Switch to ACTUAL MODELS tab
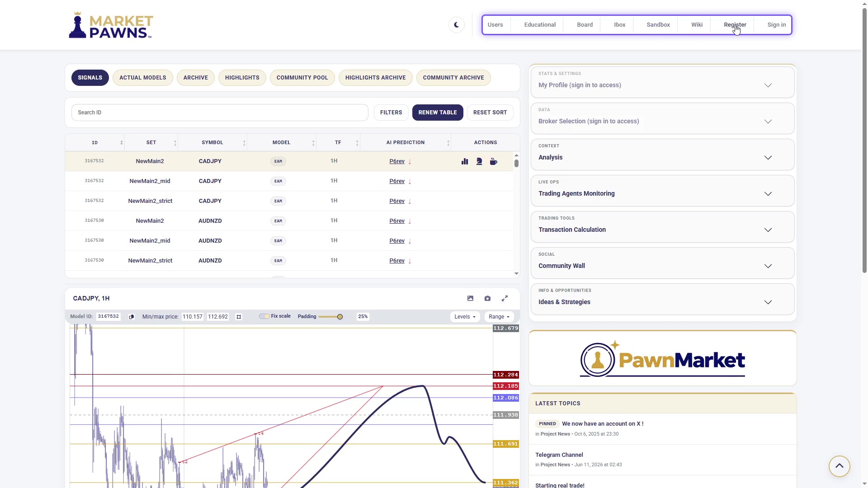 coord(143,78)
